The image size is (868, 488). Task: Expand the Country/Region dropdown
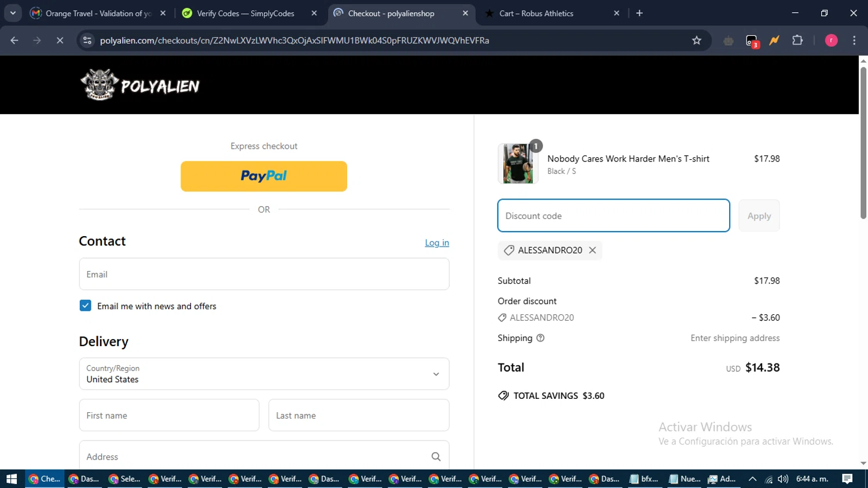tap(264, 373)
